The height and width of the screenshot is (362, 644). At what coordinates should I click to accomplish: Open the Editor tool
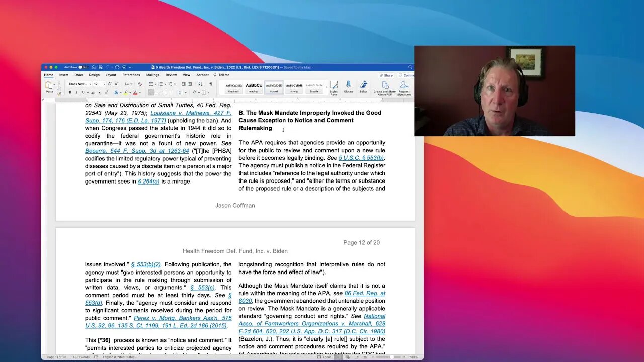pos(363,86)
